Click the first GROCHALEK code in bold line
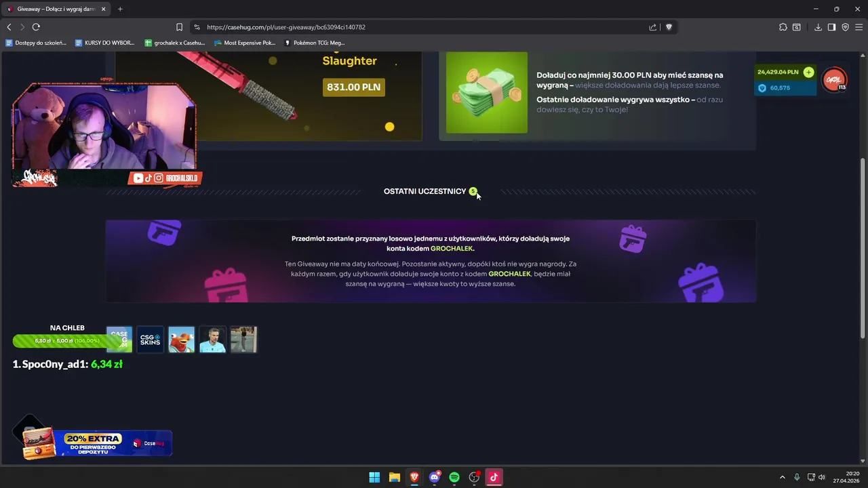 click(452, 249)
